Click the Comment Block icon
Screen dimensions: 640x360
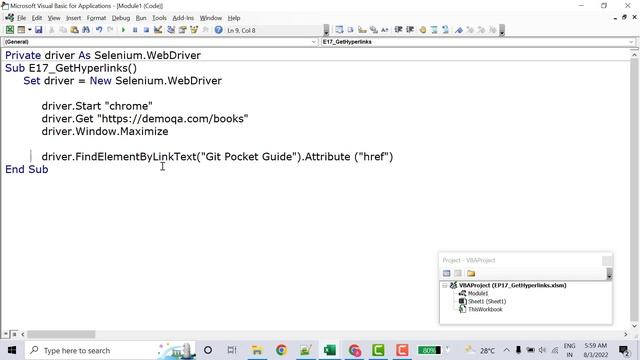click(434, 30)
